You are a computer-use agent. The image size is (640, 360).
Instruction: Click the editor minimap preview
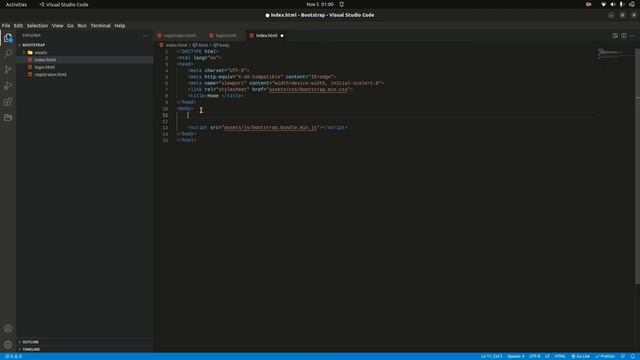tap(616, 53)
